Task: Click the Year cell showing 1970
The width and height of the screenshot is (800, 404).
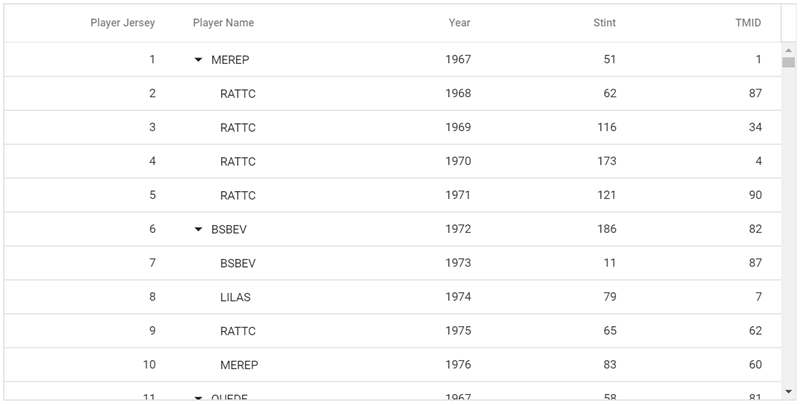Action: tap(458, 161)
